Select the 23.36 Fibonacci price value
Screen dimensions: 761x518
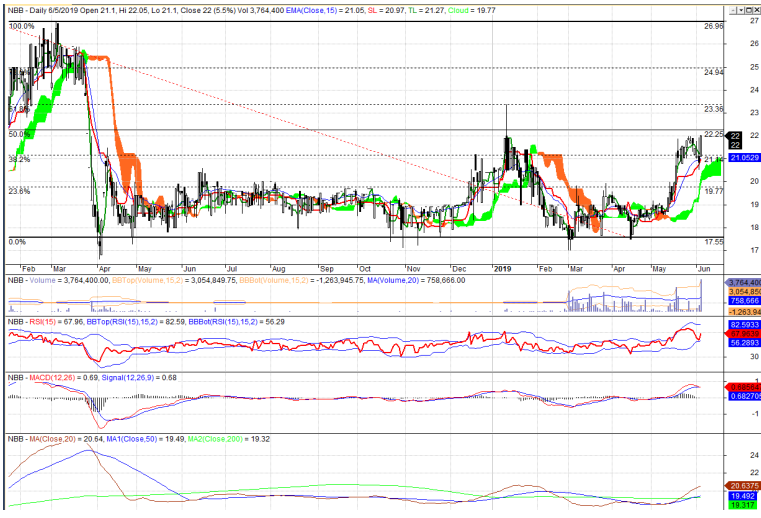pos(713,109)
